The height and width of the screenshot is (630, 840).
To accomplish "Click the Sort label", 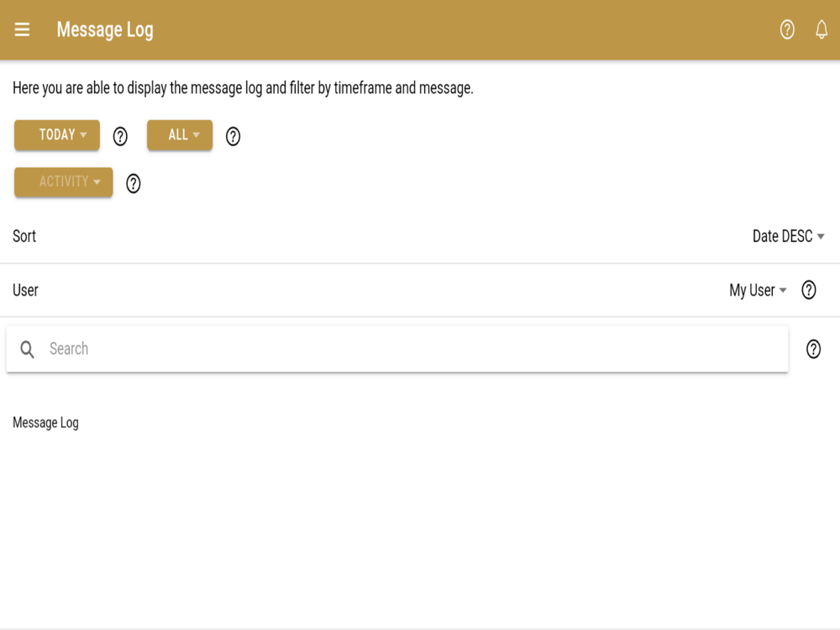I will coord(24,236).
